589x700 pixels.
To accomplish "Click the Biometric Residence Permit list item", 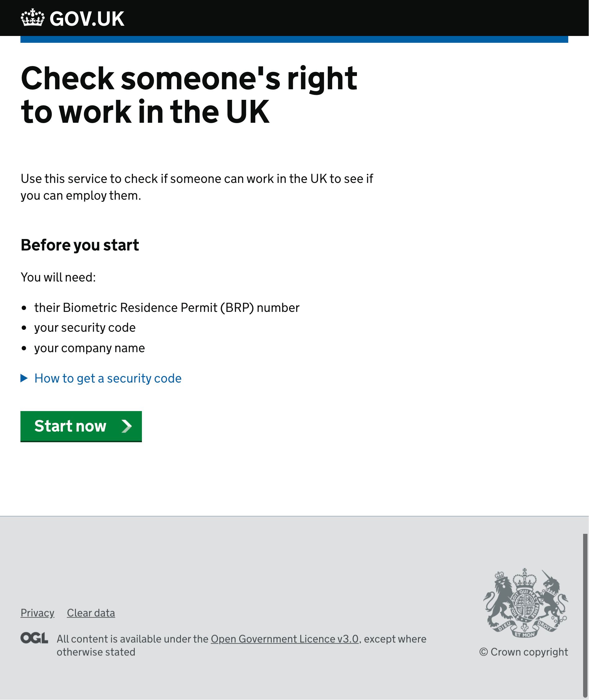I will point(167,308).
